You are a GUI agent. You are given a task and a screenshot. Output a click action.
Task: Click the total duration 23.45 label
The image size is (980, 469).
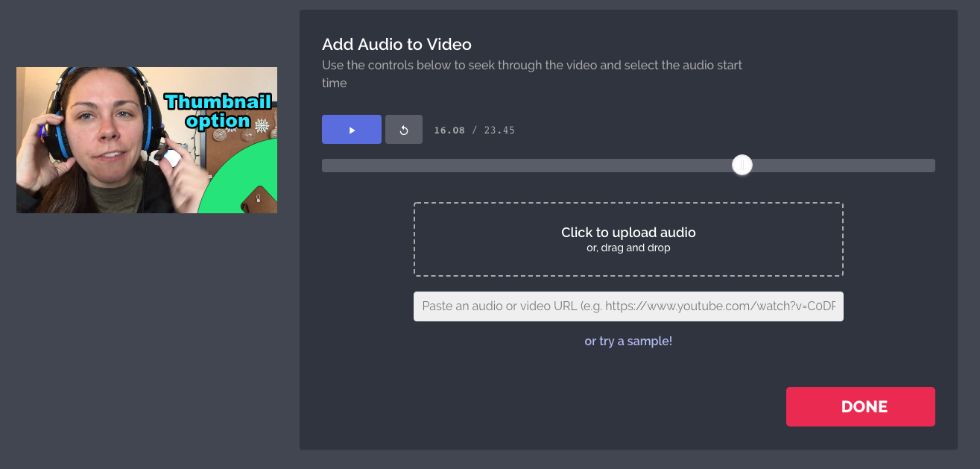point(499,130)
